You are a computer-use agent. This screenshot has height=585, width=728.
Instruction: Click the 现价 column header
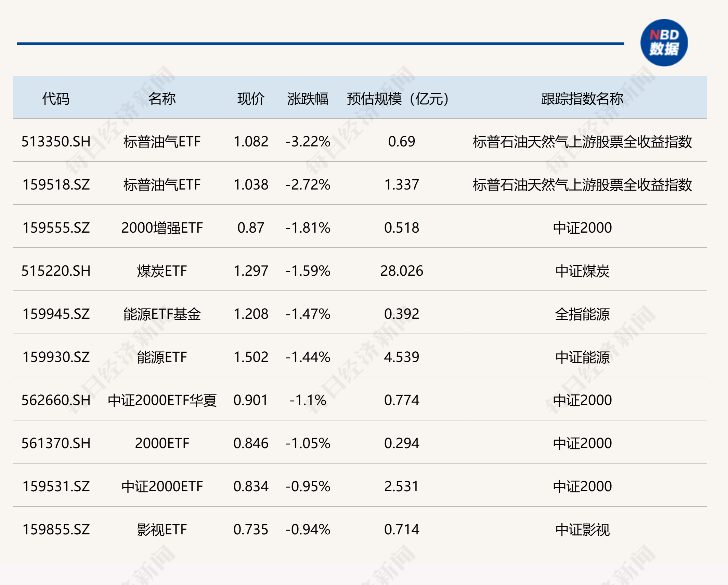pos(251,99)
